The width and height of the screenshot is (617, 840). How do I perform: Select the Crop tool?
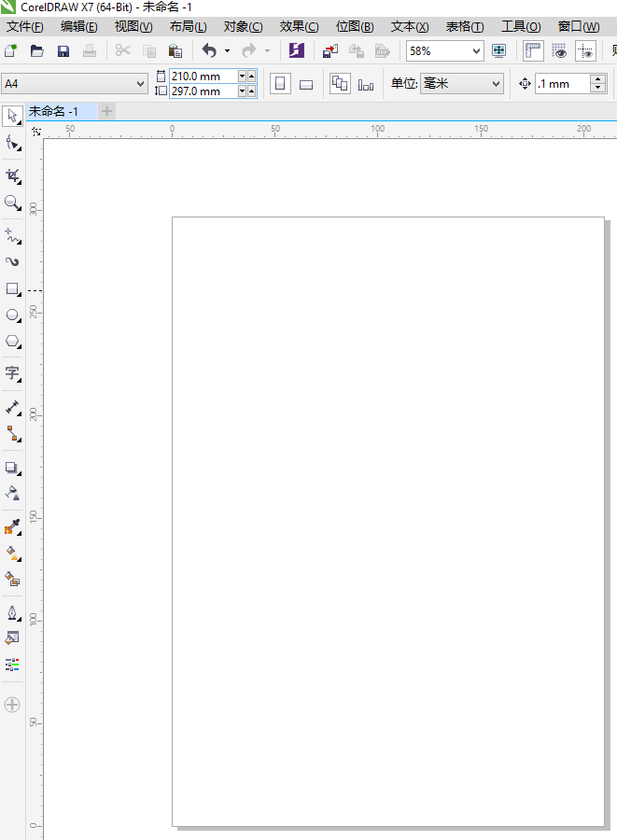pyautogui.click(x=12, y=175)
